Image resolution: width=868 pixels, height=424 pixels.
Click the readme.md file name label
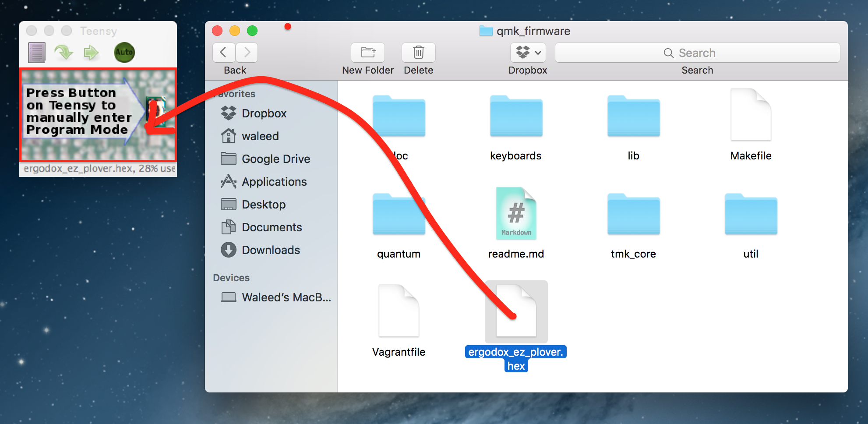tap(516, 254)
